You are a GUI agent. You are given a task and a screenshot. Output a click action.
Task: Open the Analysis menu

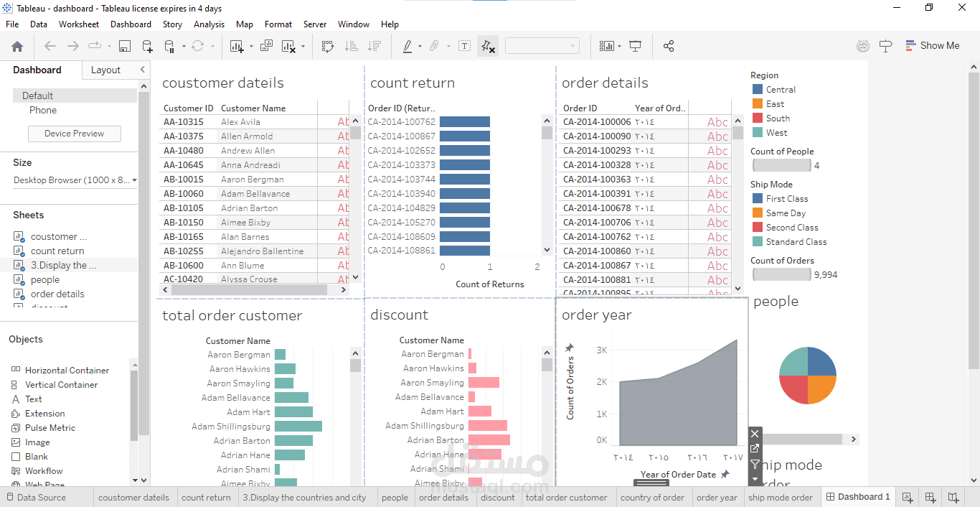209,24
